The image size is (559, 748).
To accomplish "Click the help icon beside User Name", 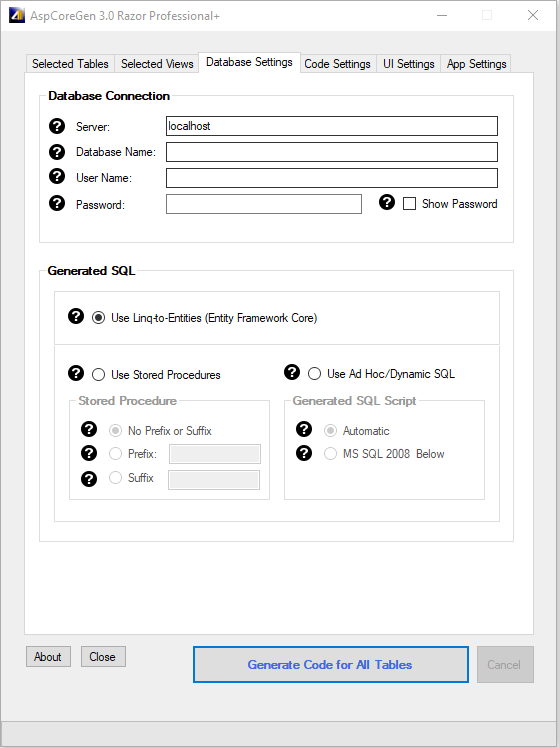I will (57, 176).
